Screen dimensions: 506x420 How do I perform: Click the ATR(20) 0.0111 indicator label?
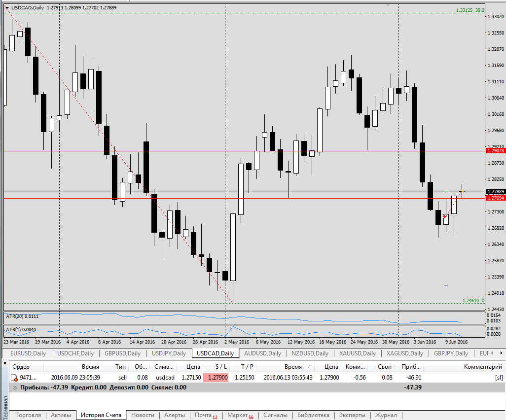[22, 316]
